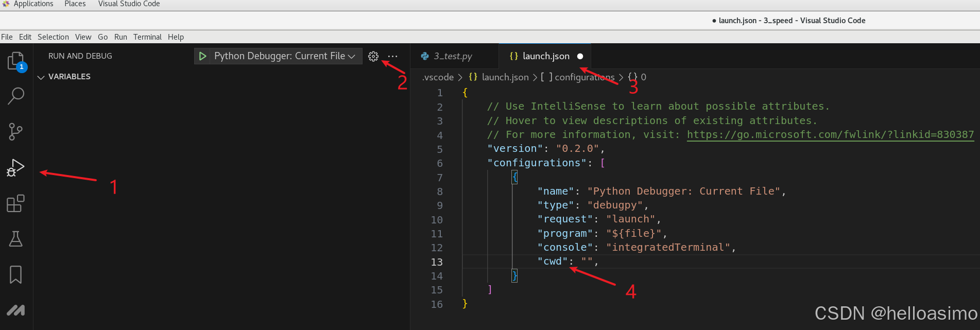980x330 pixels.
Task: Click Visual Studio Code in system top bar
Action: point(129,4)
